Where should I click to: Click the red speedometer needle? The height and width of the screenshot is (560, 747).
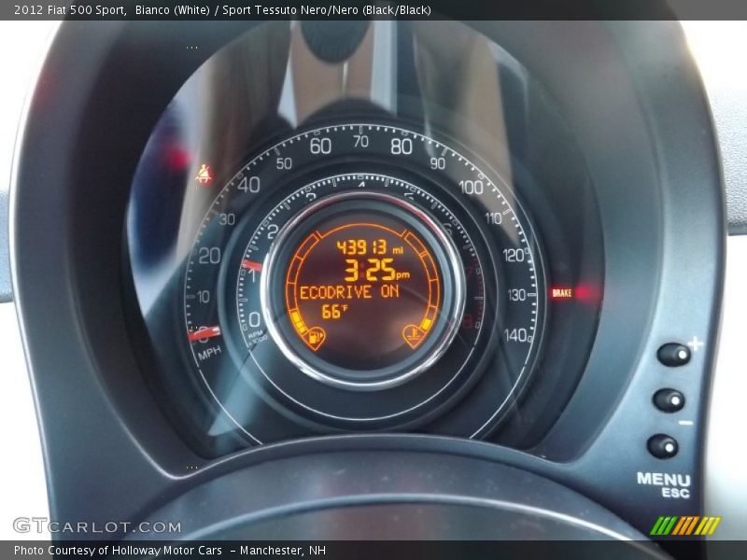pos(205,333)
